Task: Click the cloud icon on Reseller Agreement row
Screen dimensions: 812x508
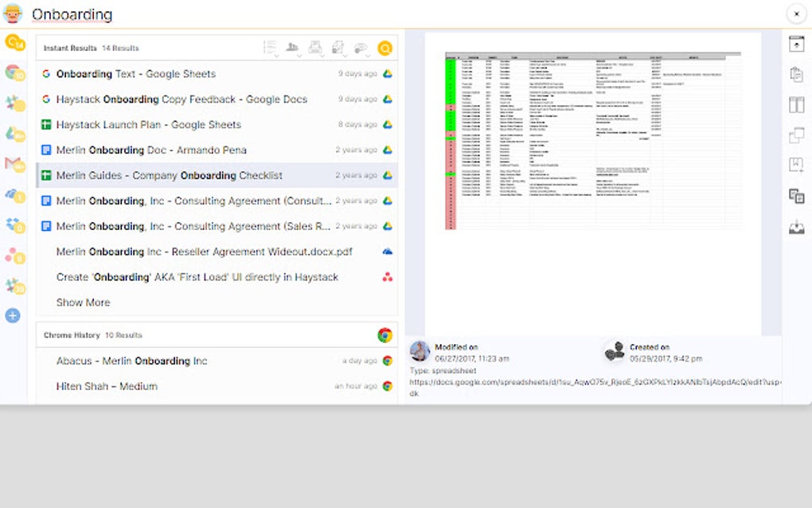Action: point(388,252)
